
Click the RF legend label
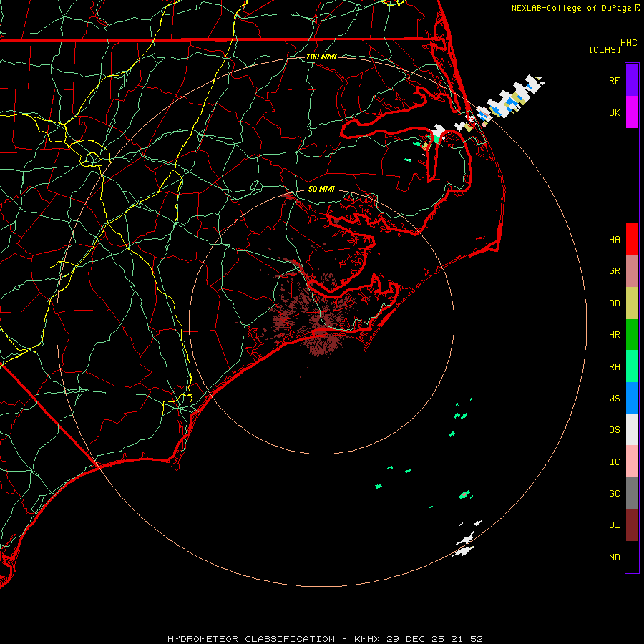pos(614,81)
